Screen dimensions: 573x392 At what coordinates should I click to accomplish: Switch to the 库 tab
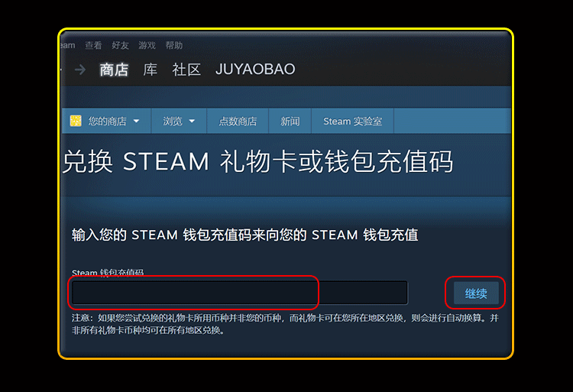tap(151, 70)
